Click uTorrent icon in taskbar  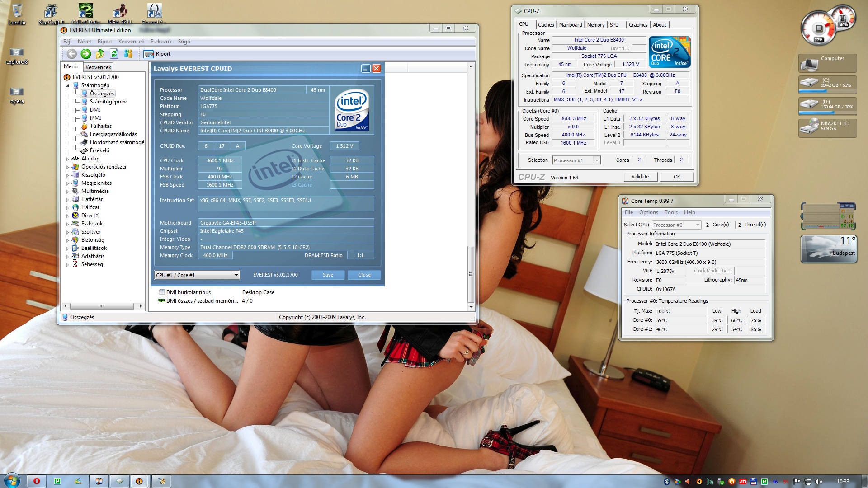(x=57, y=481)
